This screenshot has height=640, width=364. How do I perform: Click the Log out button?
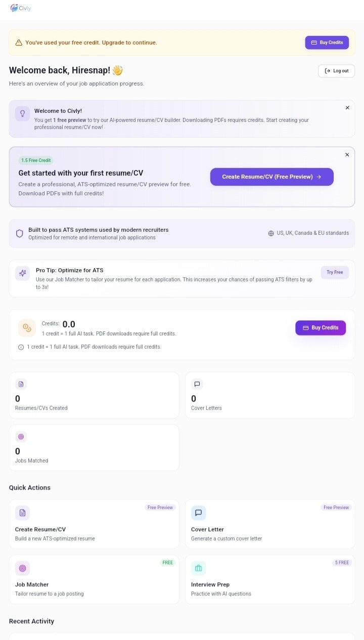tap(336, 71)
